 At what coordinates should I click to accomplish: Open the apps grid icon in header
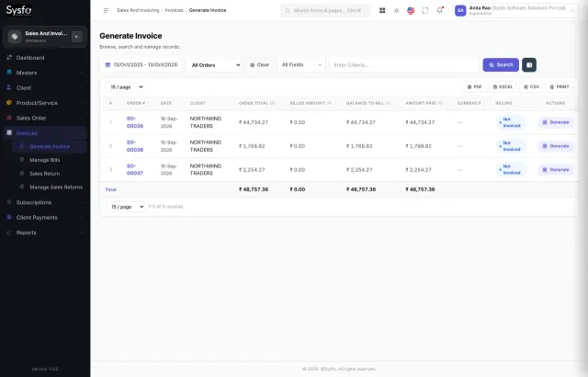(382, 10)
